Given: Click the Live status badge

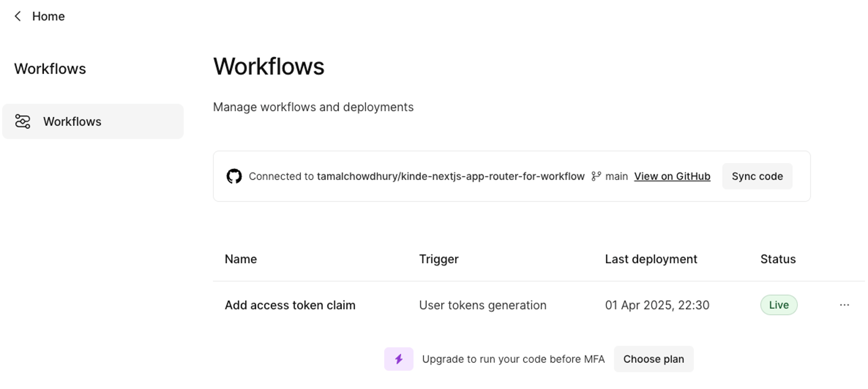Looking at the screenshot, I should coord(778,305).
